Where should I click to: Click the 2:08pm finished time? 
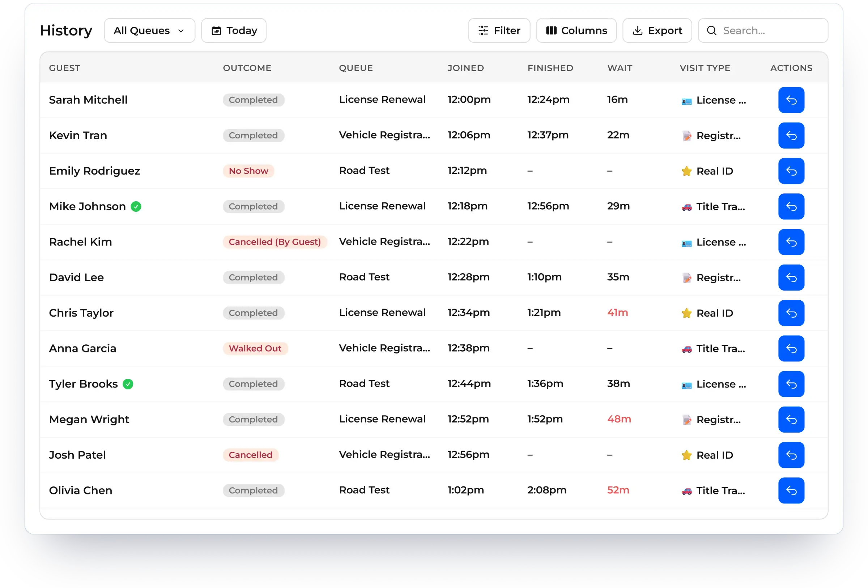point(547,490)
